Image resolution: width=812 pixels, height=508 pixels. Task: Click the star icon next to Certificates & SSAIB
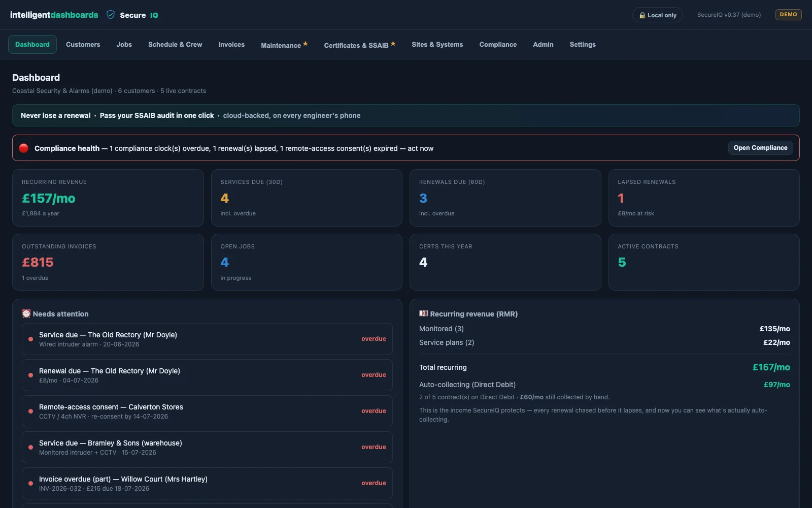(393, 44)
